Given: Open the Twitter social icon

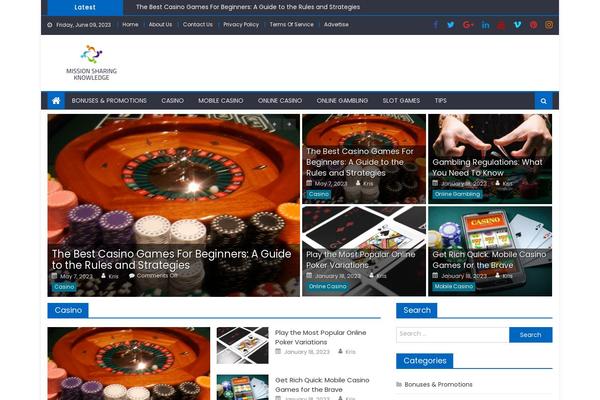Looking at the screenshot, I should coord(451,25).
